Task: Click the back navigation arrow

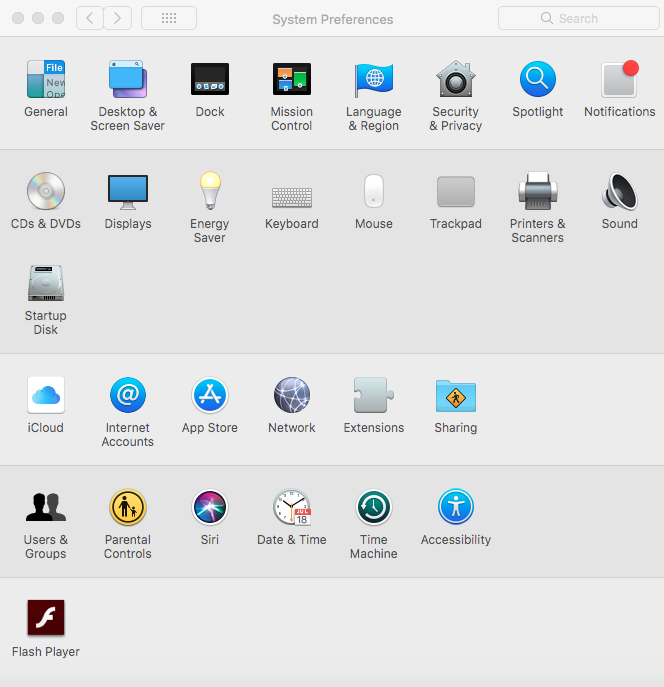Action: [90, 18]
